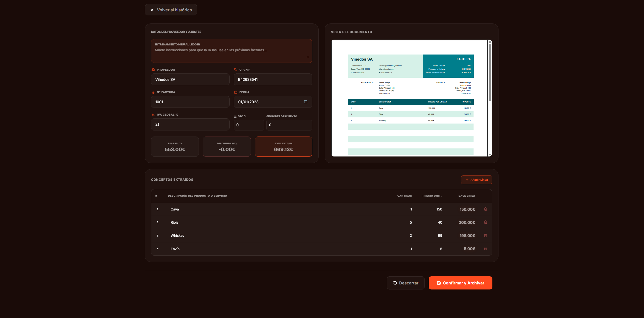Click the Proveedor field Viñedos SA
The height and width of the screenshot is (318, 644).
[190, 79]
